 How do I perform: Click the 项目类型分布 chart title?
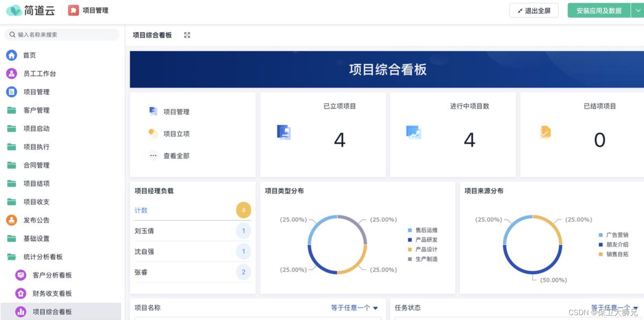pos(284,191)
